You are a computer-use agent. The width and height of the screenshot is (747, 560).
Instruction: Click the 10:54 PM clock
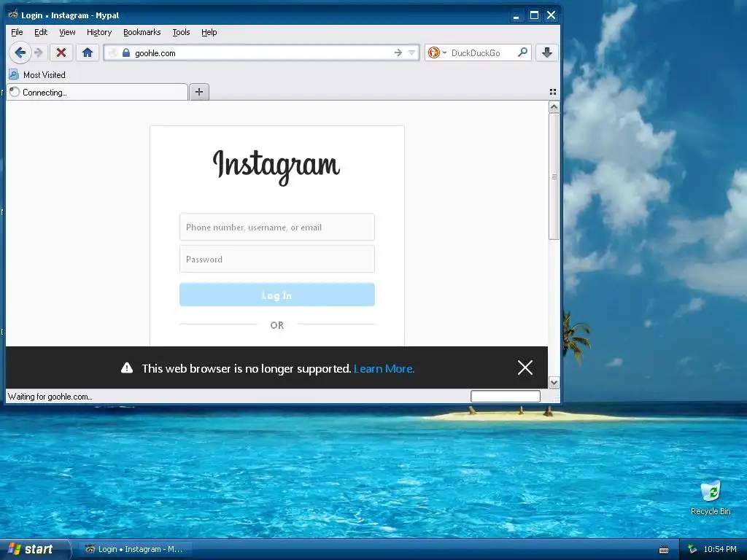(x=720, y=549)
